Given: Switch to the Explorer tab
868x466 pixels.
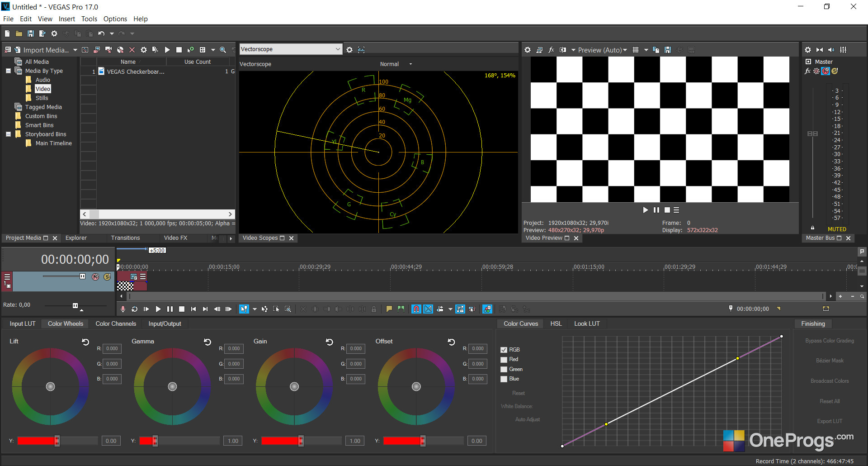Looking at the screenshot, I should (76, 238).
